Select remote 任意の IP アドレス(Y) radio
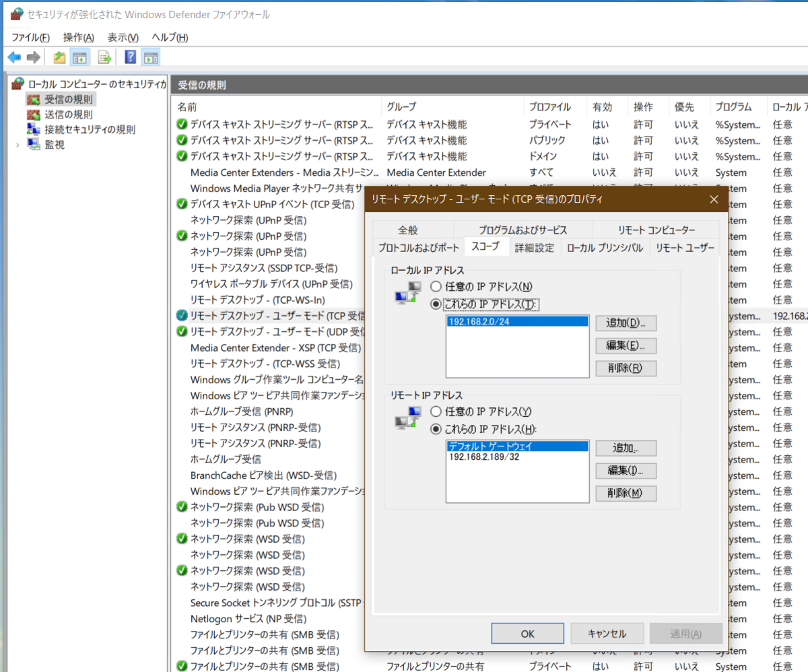The height and width of the screenshot is (672, 808). [x=436, y=411]
